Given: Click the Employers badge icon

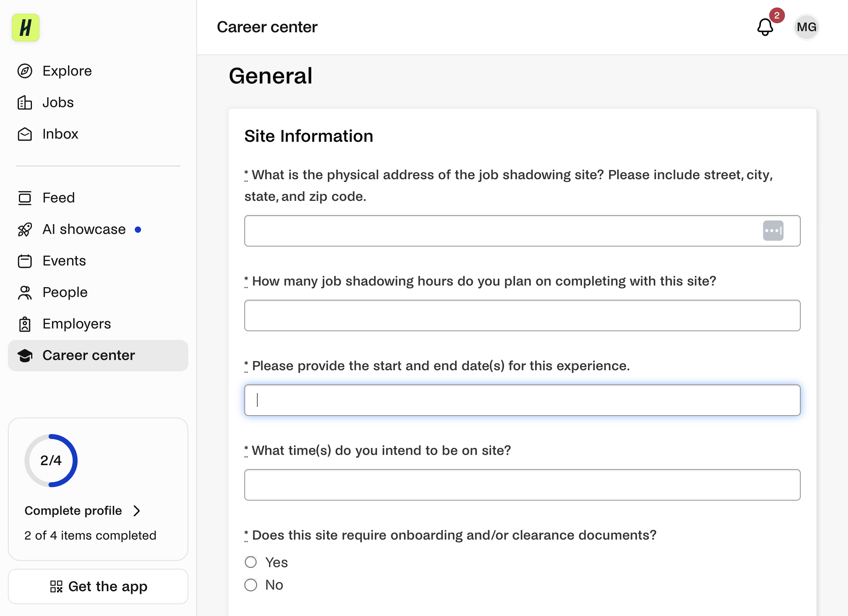Looking at the screenshot, I should [25, 324].
